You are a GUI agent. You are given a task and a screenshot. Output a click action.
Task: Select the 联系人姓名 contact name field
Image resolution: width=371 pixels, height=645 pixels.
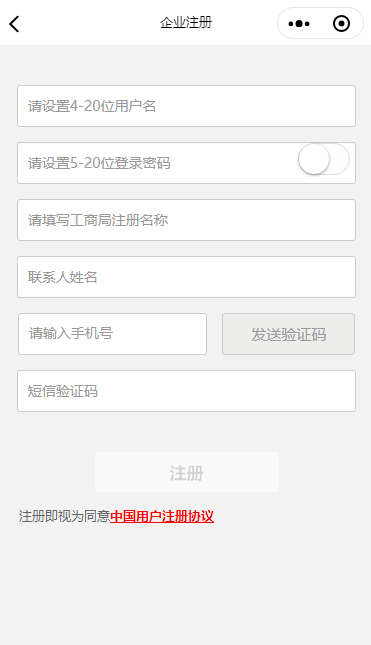[x=186, y=277]
